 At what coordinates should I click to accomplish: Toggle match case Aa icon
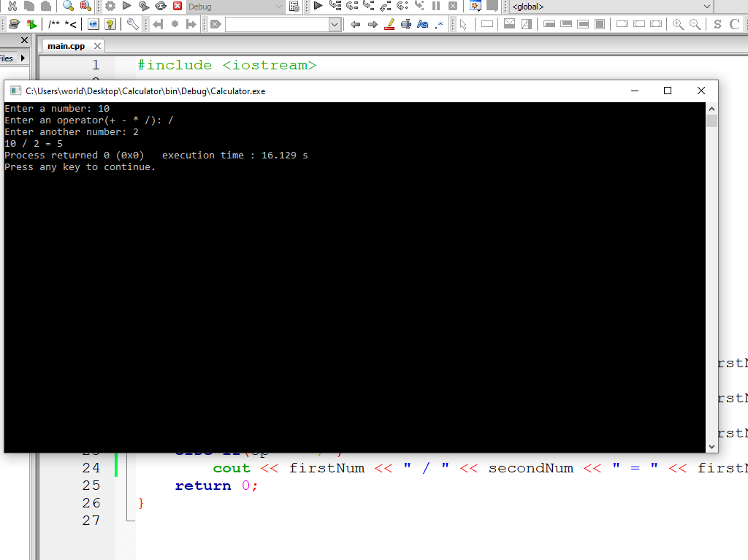pos(423,24)
